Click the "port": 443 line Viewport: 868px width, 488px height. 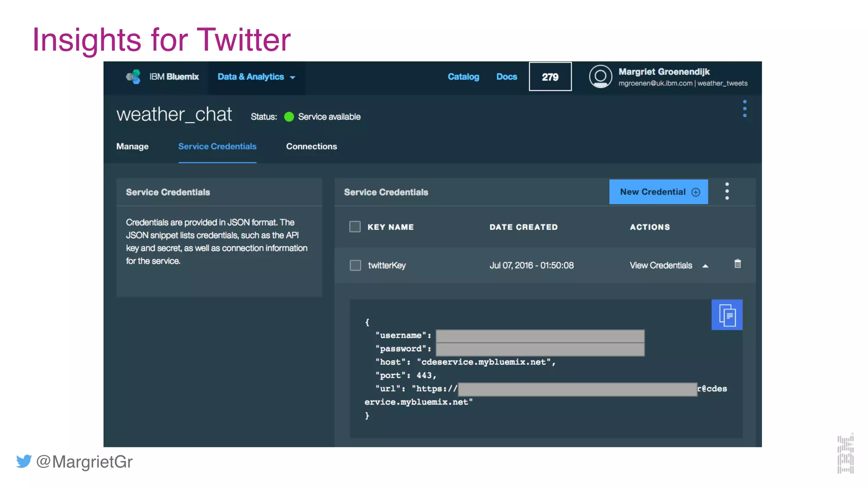pos(406,375)
